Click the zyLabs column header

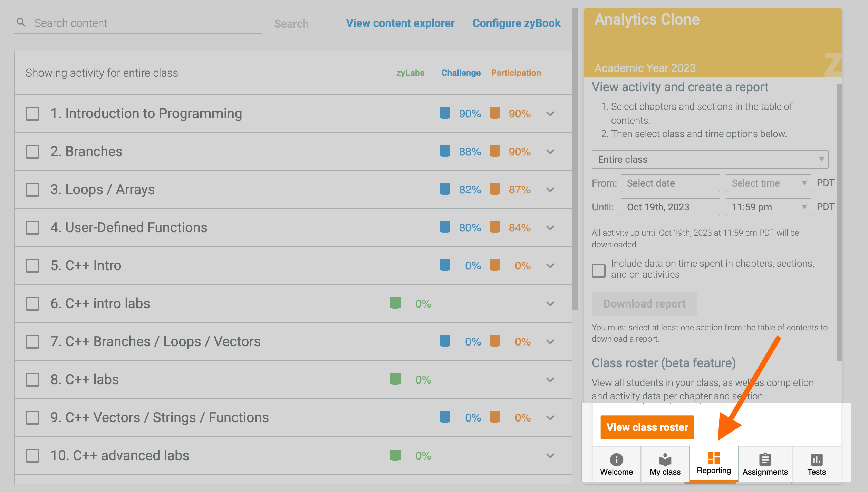(410, 73)
